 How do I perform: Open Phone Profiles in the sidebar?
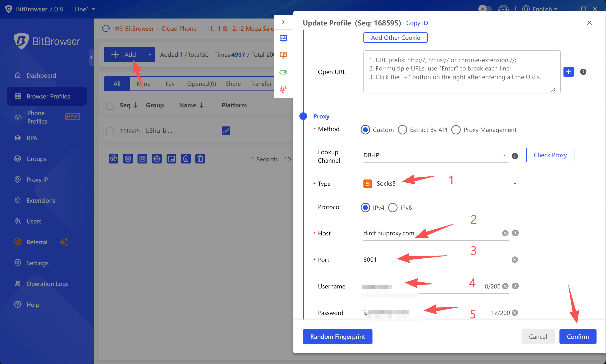tap(47, 117)
